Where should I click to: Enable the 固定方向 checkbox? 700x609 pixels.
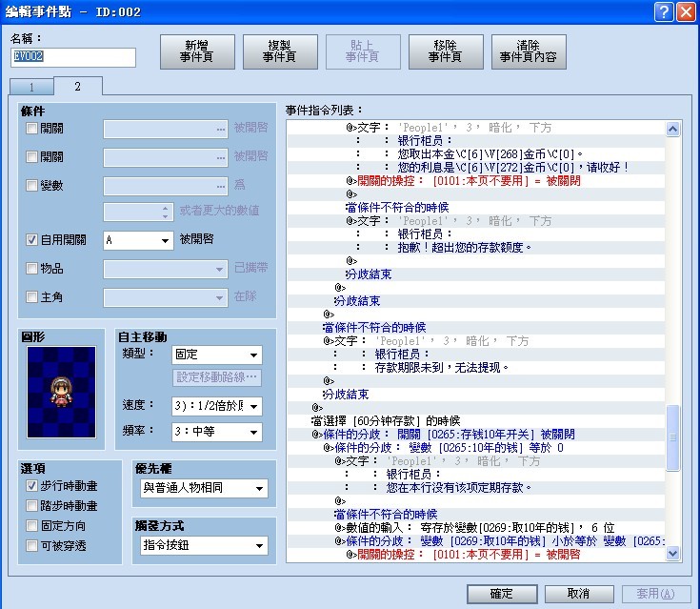(31, 525)
